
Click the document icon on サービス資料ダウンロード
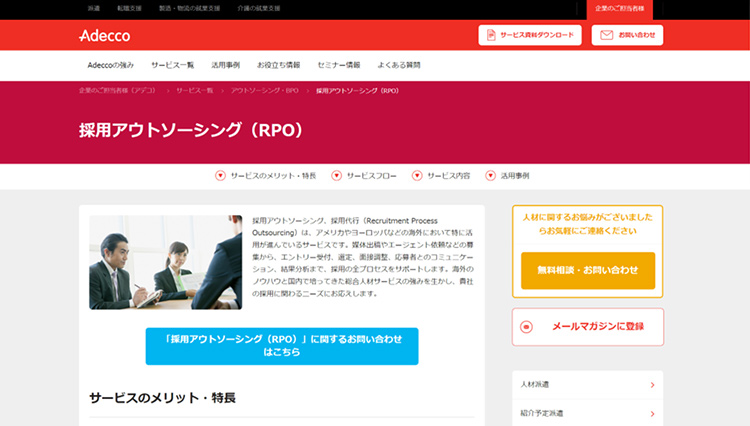(491, 35)
